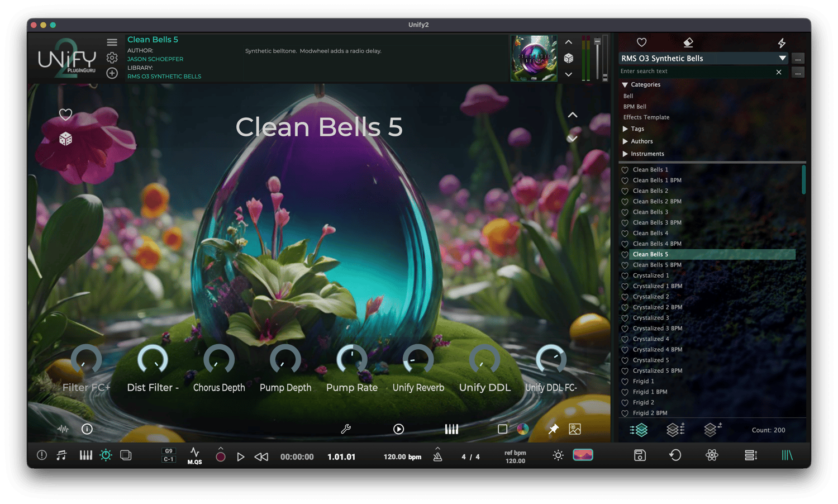Click the ellipsis button beside the library dropdown
The image size is (838, 504).
click(x=798, y=59)
